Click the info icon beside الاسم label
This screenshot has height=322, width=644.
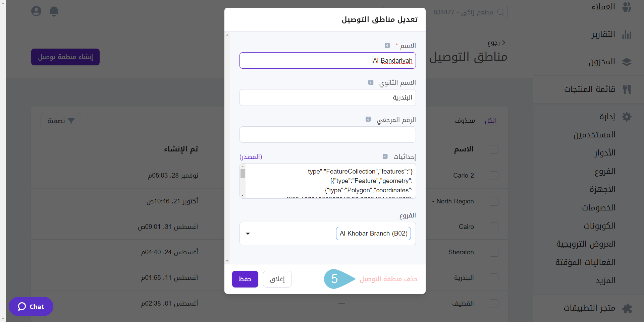(387, 46)
